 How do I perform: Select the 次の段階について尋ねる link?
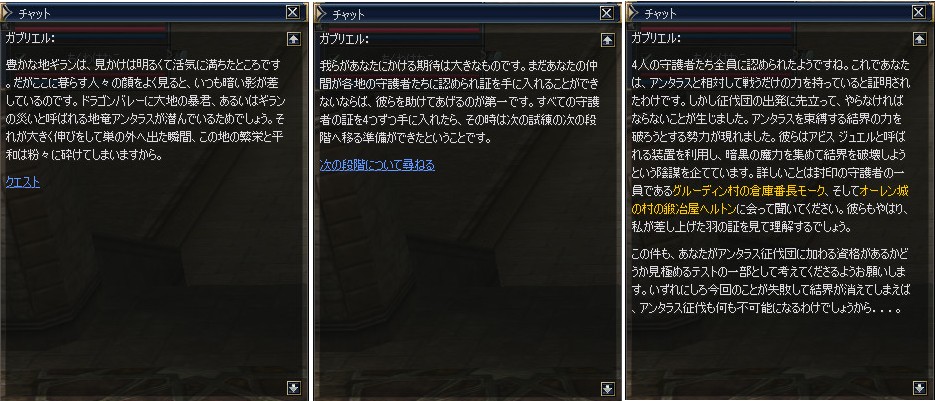[x=377, y=165]
